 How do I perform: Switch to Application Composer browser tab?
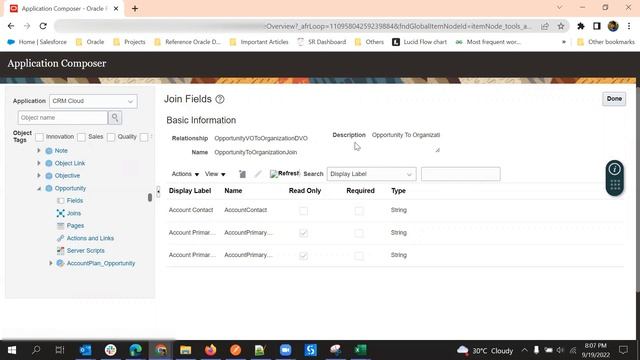[64, 9]
